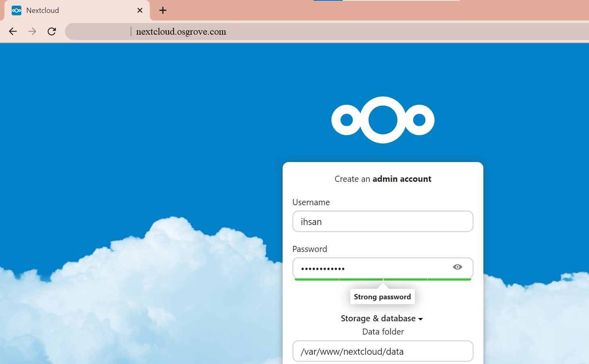The height and width of the screenshot is (364, 589).
Task: Click the Create an admin account heading
Action: tap(383, 179)
